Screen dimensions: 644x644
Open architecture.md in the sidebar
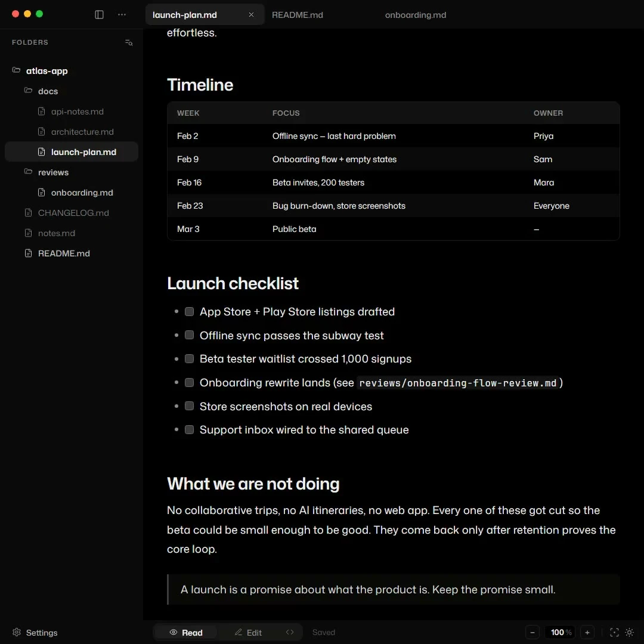click(x=82, y=132)
